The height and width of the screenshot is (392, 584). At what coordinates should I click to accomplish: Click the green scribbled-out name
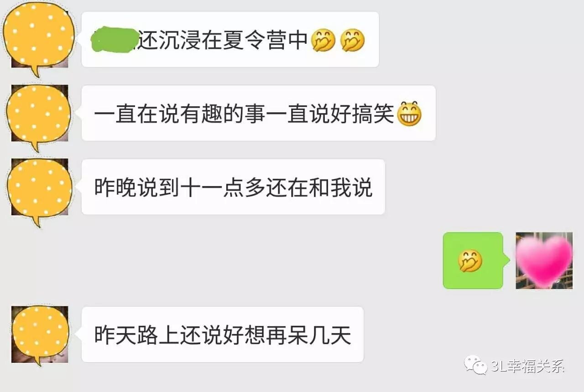(x=115, y=40)
